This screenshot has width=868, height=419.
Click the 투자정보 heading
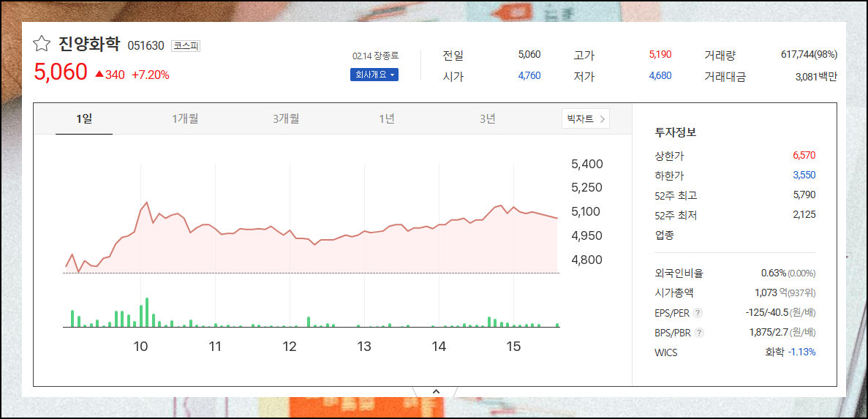pyautogui.click(x=676, y=133)
